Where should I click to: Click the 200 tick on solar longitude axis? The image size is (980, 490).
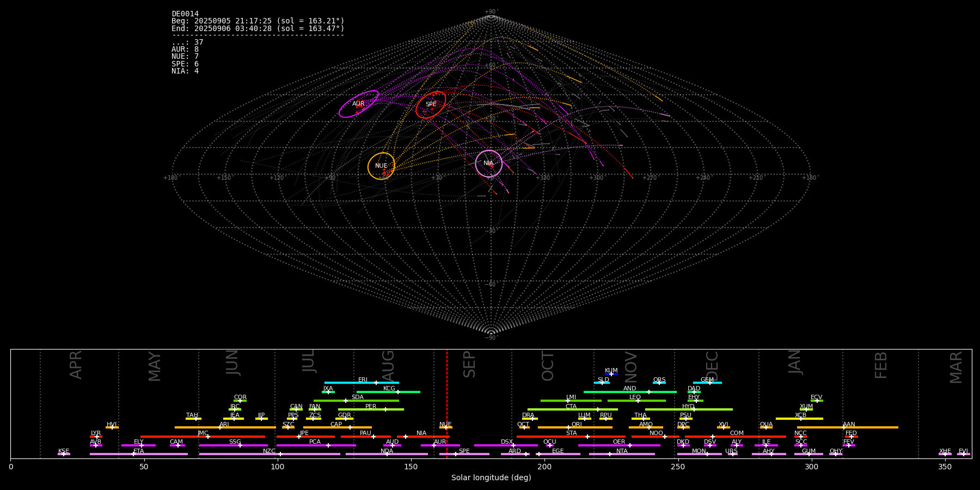point(544,467)
